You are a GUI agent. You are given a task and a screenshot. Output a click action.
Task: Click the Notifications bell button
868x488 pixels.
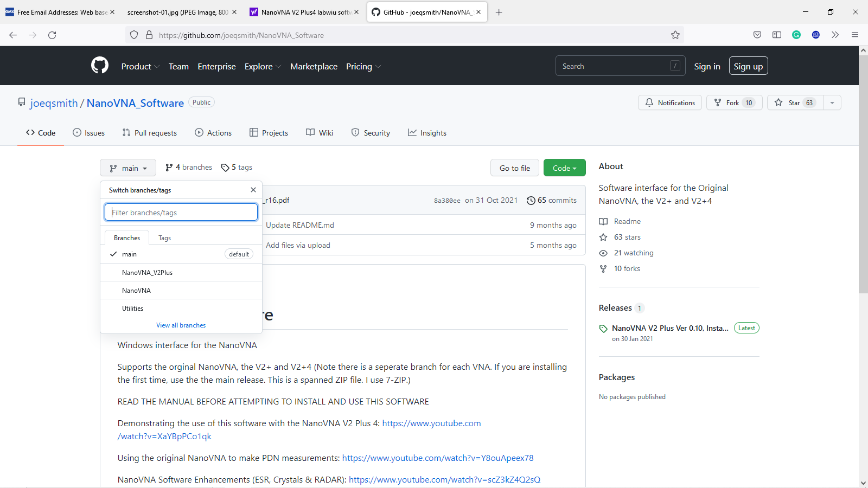tap(670, 102)
